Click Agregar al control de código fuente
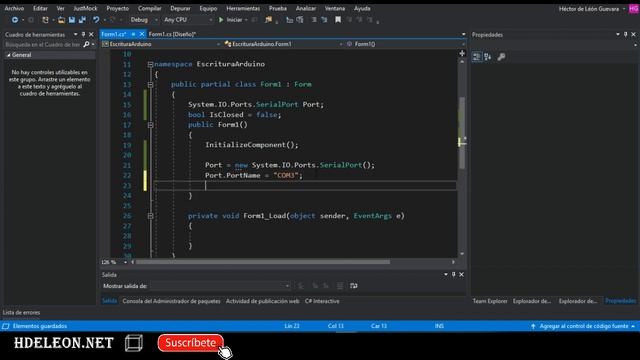The width and height of the screenshot is (640, 360). (x=583, y=326)
